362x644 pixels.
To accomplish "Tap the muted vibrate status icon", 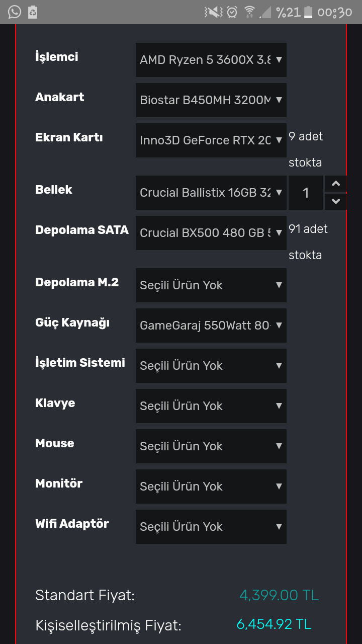I will pyautogui.click(x=213, y=12).
